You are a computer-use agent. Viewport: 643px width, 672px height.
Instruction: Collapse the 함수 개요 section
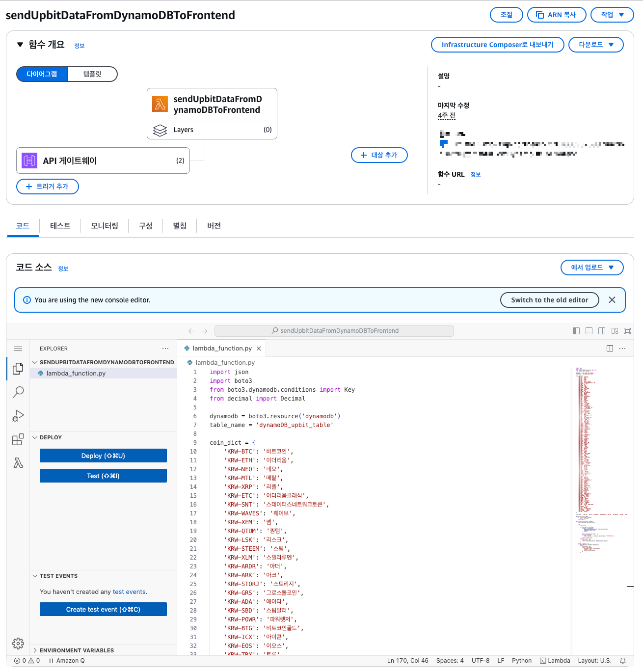pyautogui.click(x=20, y=45)
